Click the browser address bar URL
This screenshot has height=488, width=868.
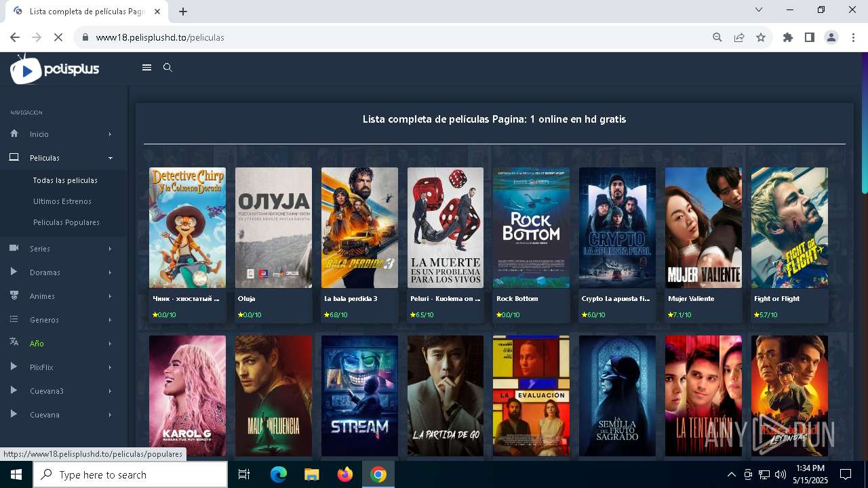tap(160, 37)
